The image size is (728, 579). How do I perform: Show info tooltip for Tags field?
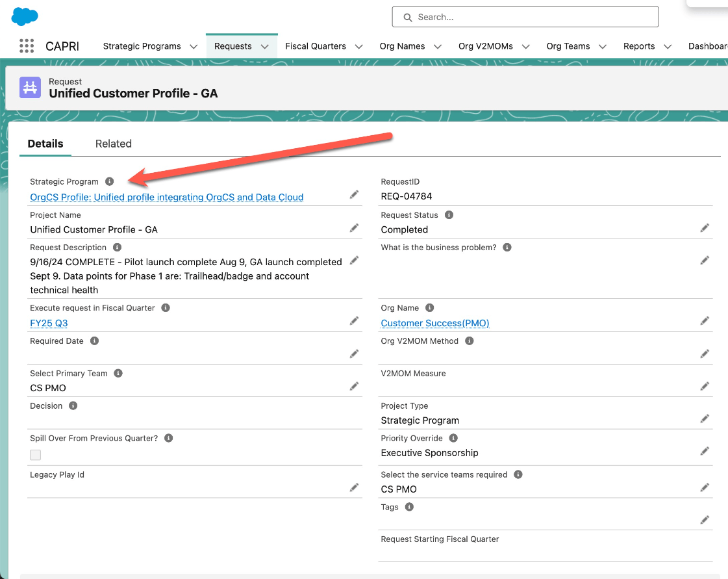pos(410,507)
